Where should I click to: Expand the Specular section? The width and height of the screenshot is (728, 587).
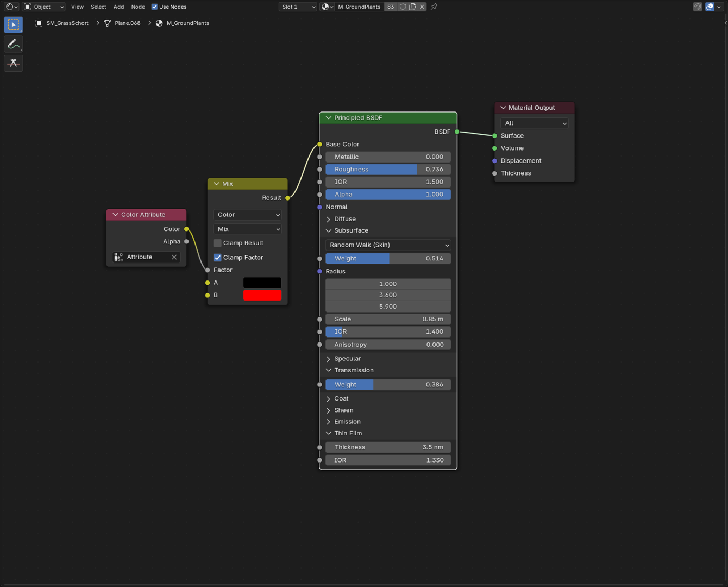pos(347,359)
